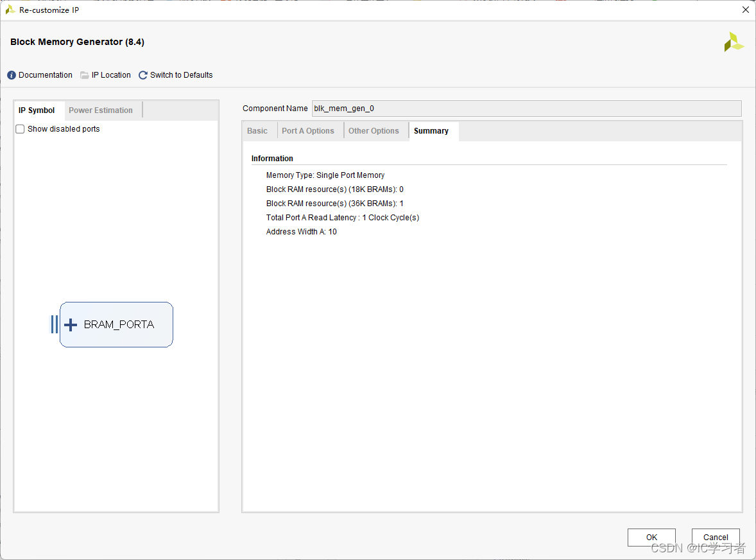756x560 pixels.
Task: Enable Show disabled ports checkbox
Action: pos(21,129)
